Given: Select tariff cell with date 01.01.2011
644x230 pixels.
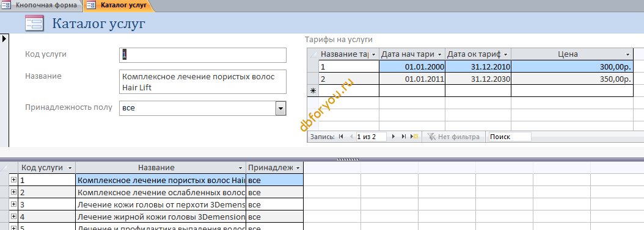Looking at the screenshot, I should pyautogui.click(x=412, y=79).
